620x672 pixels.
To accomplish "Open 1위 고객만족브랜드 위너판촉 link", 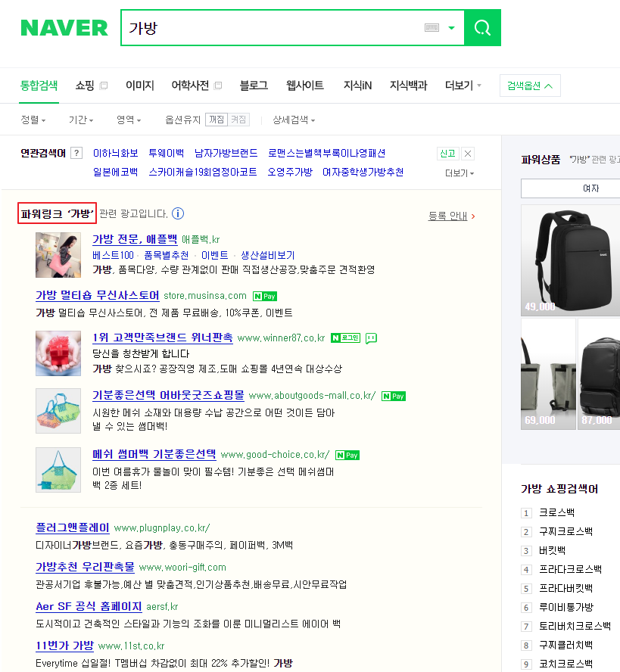I will 163,338.
